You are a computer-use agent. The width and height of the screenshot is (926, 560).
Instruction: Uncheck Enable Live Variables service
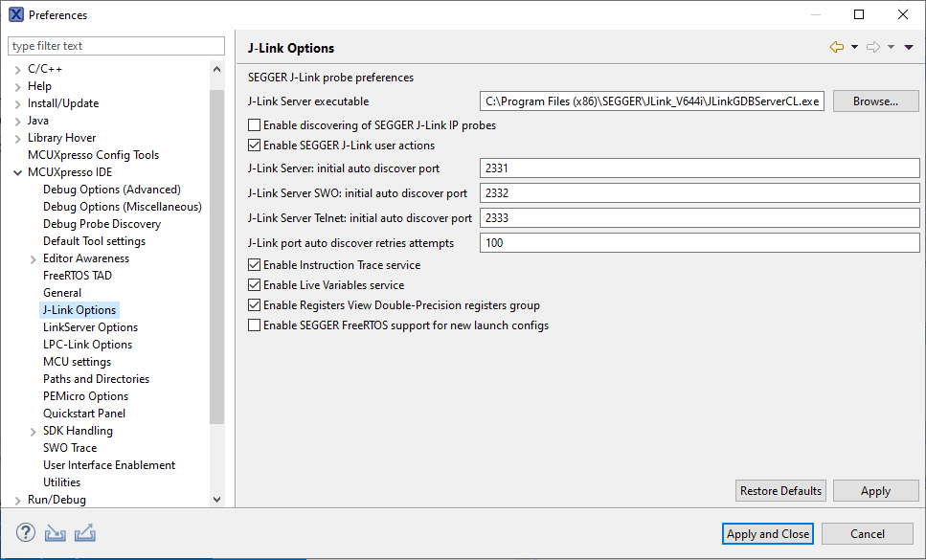tap(254, 285)
